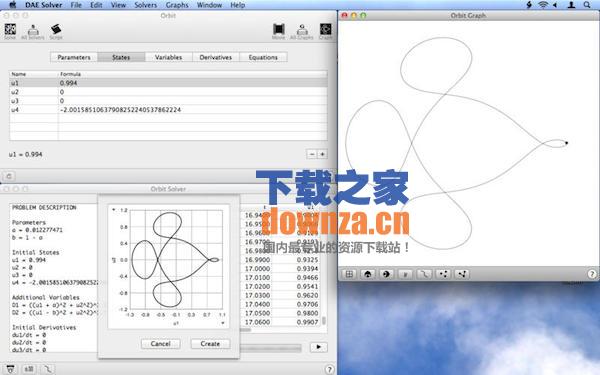Click the refresh icon below the states table

point(9,176)
